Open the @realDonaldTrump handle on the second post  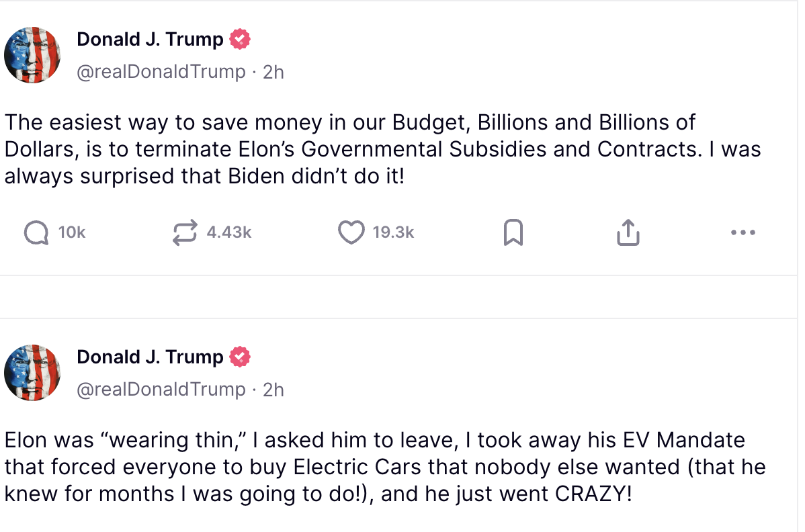coord(161,389)
